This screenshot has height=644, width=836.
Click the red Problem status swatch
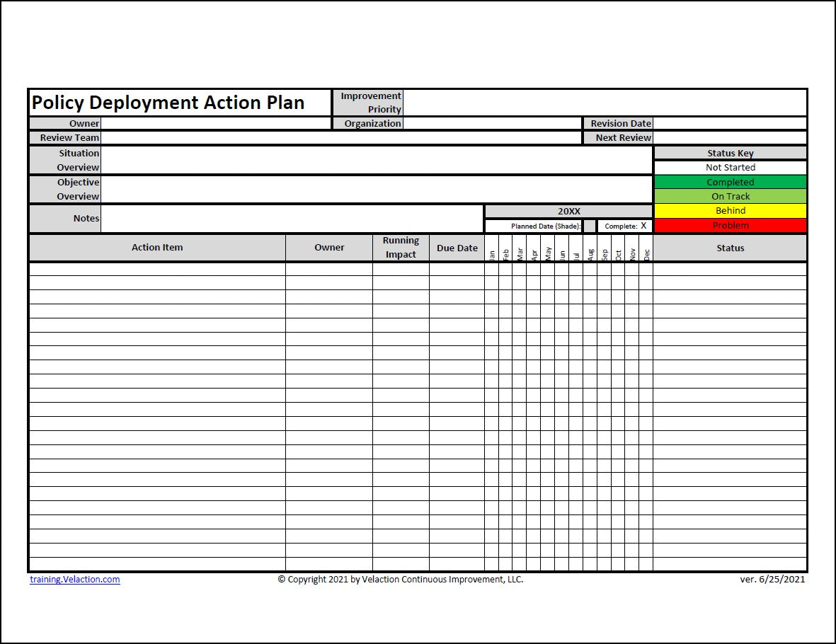coord(731,224)
